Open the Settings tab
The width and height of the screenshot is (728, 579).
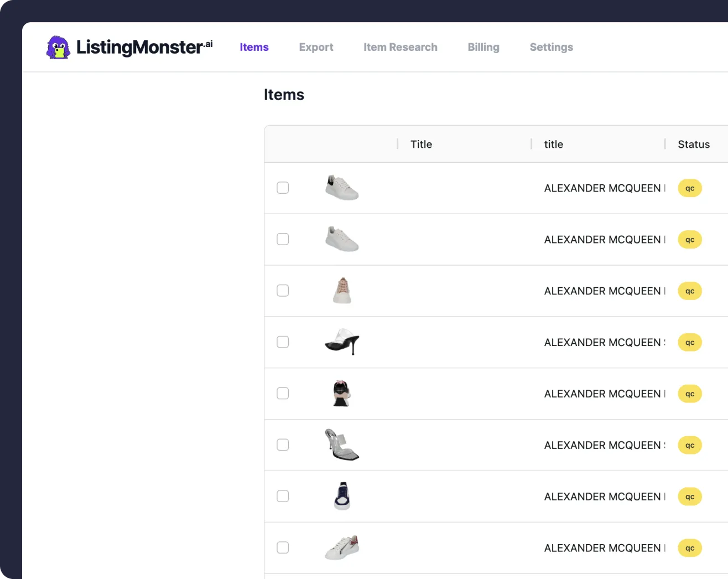[552, 47]
